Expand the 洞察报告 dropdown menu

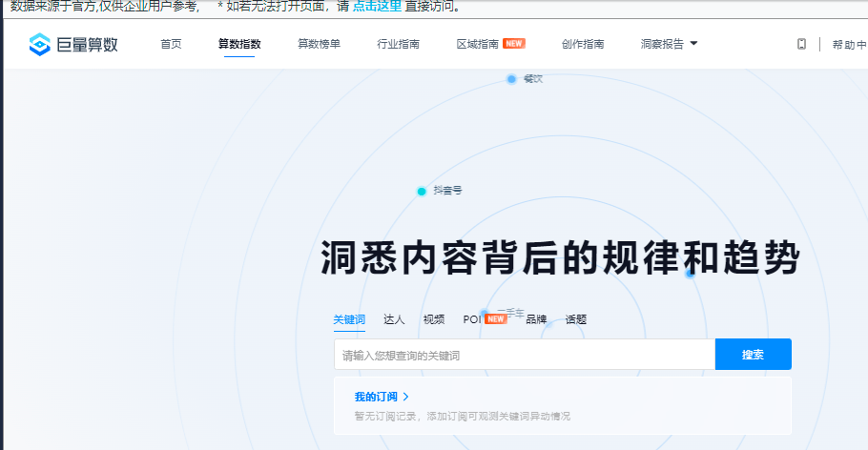669,44
